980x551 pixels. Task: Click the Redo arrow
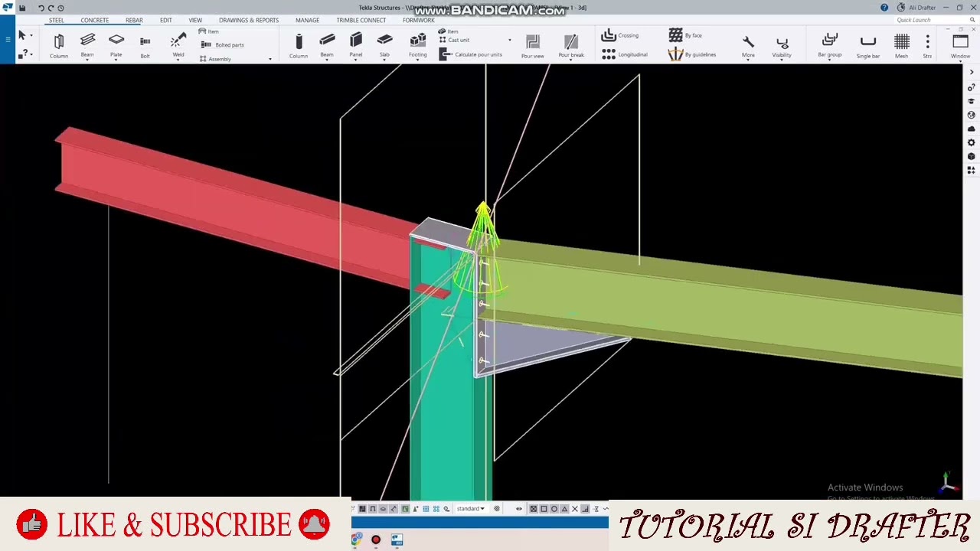pyautogui.click(x=51, y=8)
